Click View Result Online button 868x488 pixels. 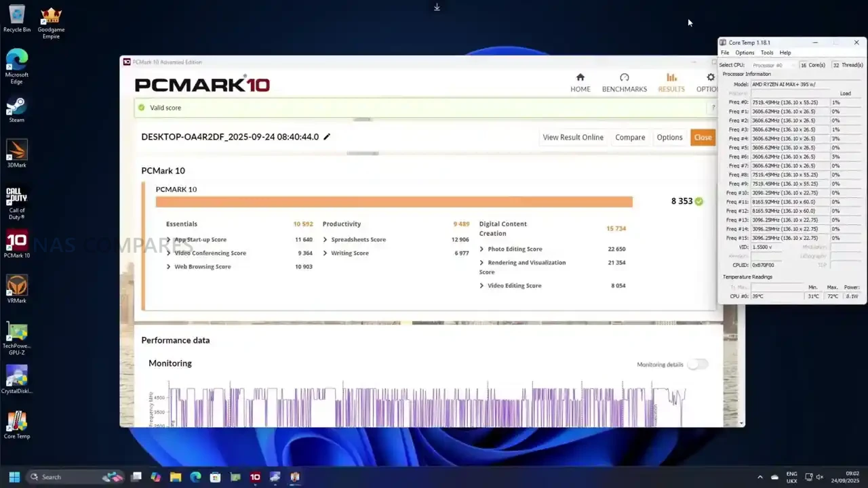tap(572, 138)
